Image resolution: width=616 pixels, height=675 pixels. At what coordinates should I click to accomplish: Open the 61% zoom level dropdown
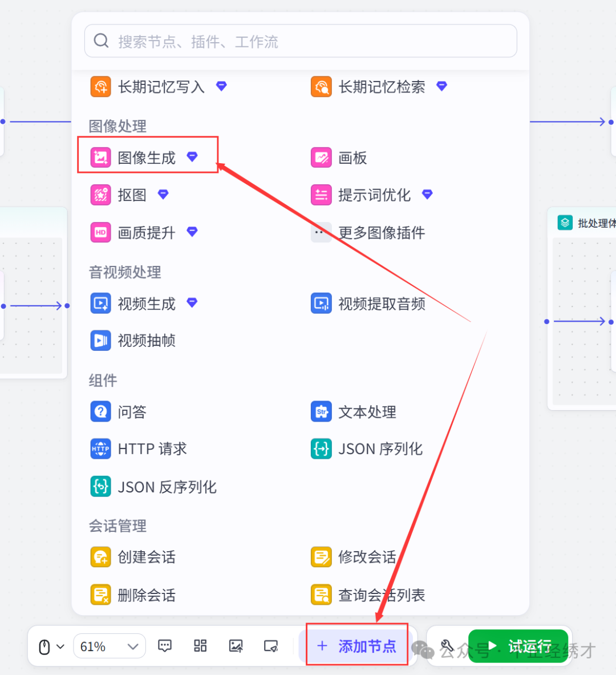tap(110, 646)
